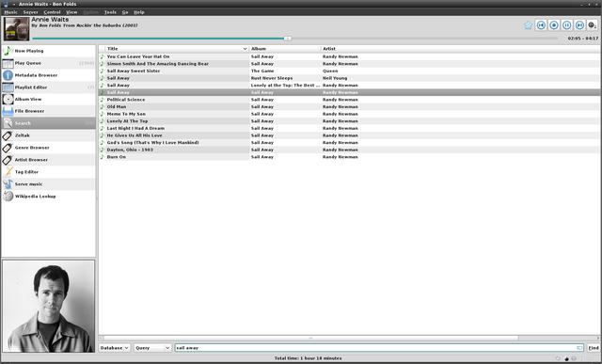The height and width of the screenshot is (364, 602).
Task: Click the Neil Young artist cell
Action: (x=335, y=78)
